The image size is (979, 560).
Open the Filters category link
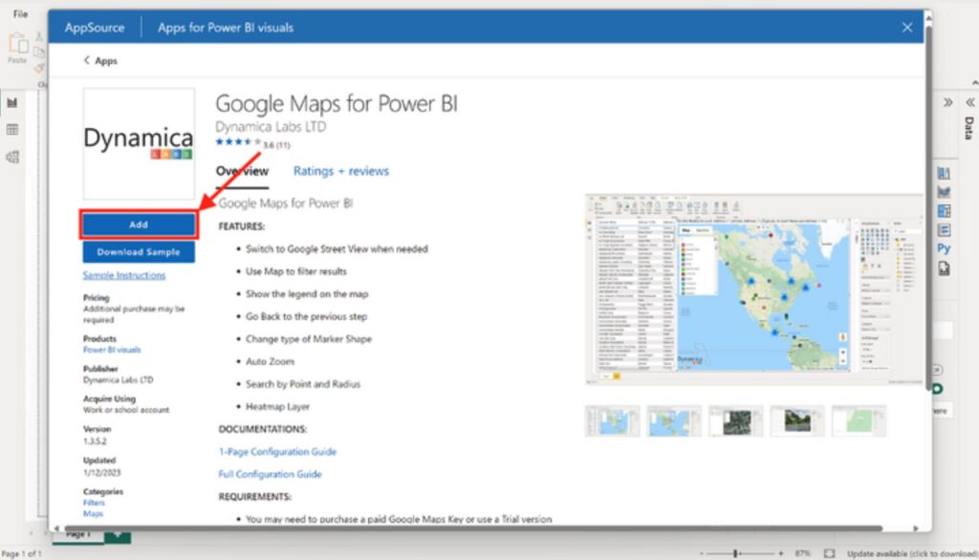[x=94, y=503]
